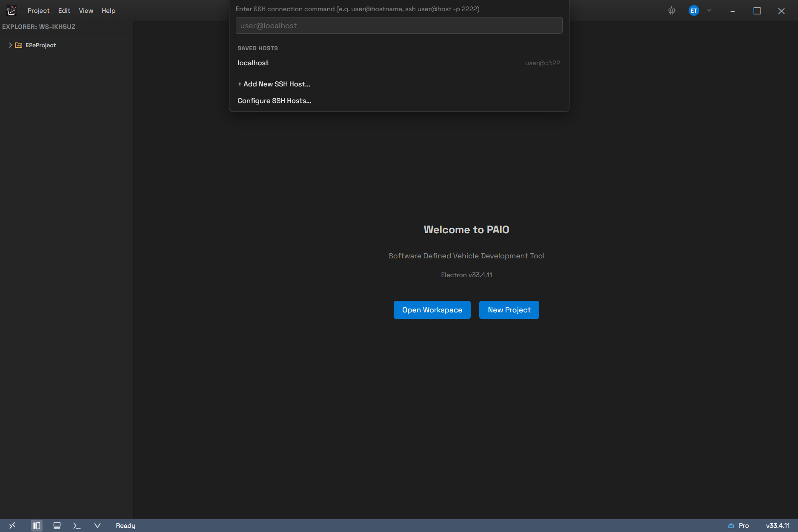Select the E2eProject label in Explorer
This screenshot has height=532, width=798.
tap(41, 45)
